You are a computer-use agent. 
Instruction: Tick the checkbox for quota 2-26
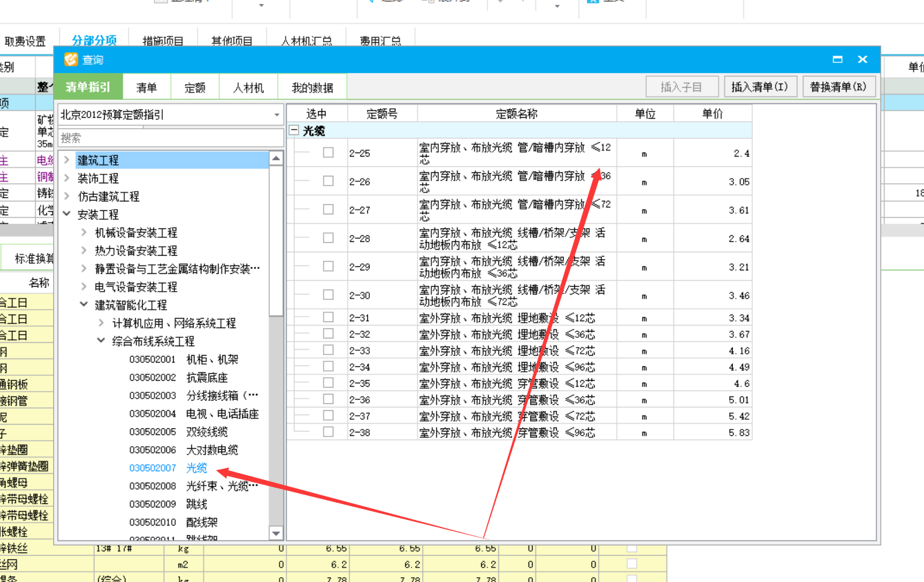coord(328,181)
